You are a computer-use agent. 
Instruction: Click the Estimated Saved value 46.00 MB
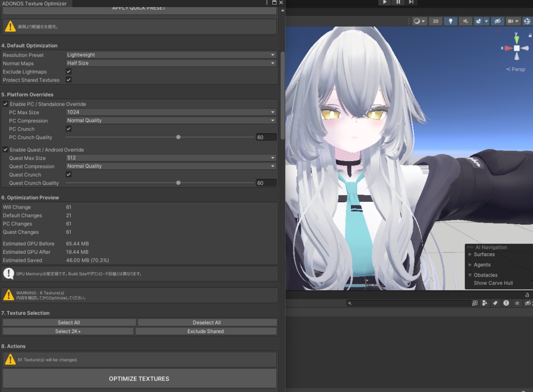point(87,260)
